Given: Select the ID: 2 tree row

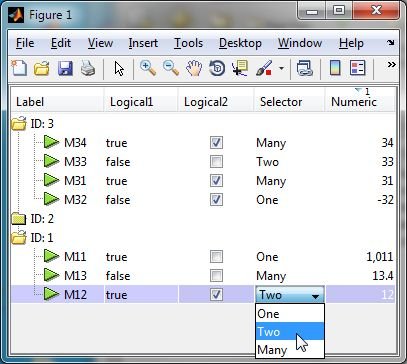Looking at the screenshot, I should 203,219.
